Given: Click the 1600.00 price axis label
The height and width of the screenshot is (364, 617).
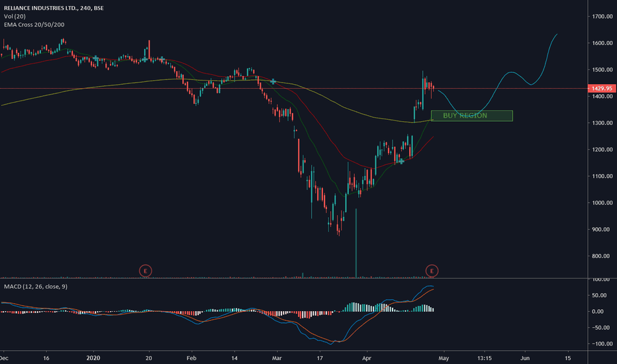Looking at the screenshot, I should pyautogui.click(x=602, y=43).
